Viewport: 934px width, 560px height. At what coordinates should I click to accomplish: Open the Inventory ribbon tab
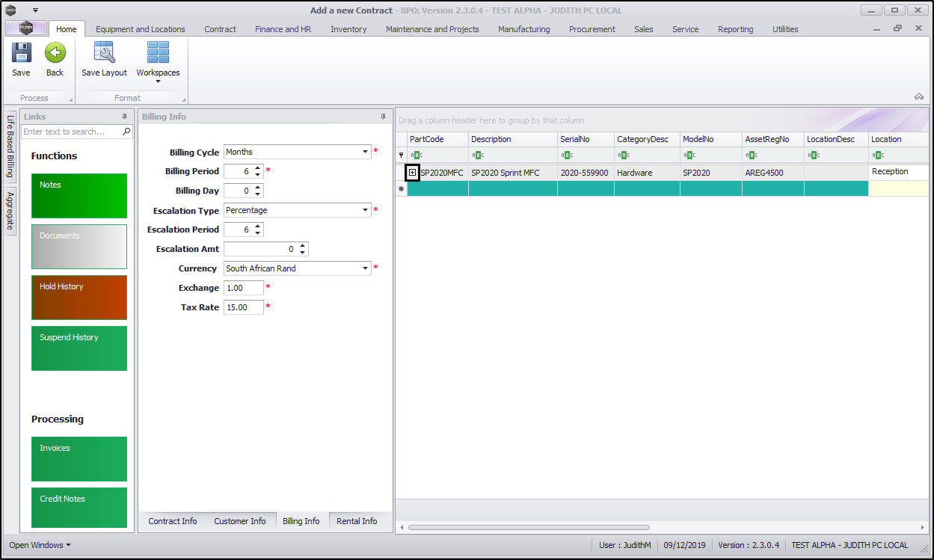pos(348,29)
